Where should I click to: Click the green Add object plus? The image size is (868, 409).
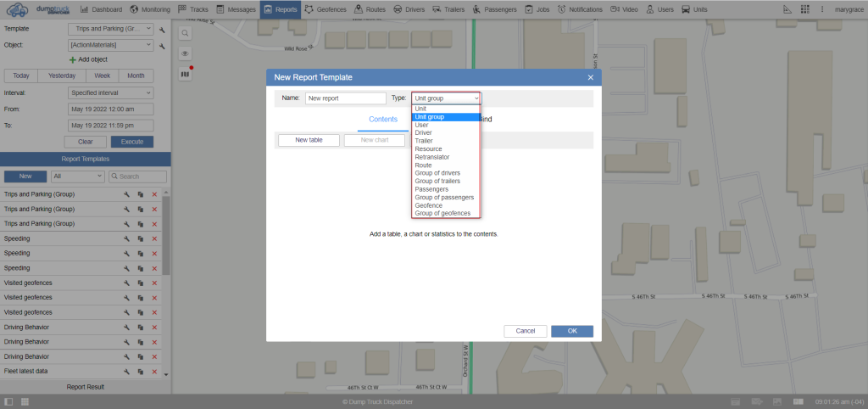(72, 59)
